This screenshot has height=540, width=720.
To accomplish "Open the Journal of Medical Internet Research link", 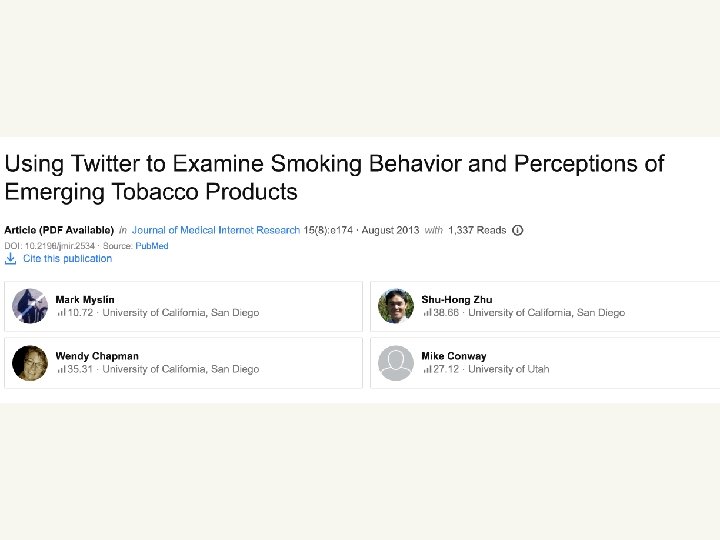I will (x=215, y=230).
